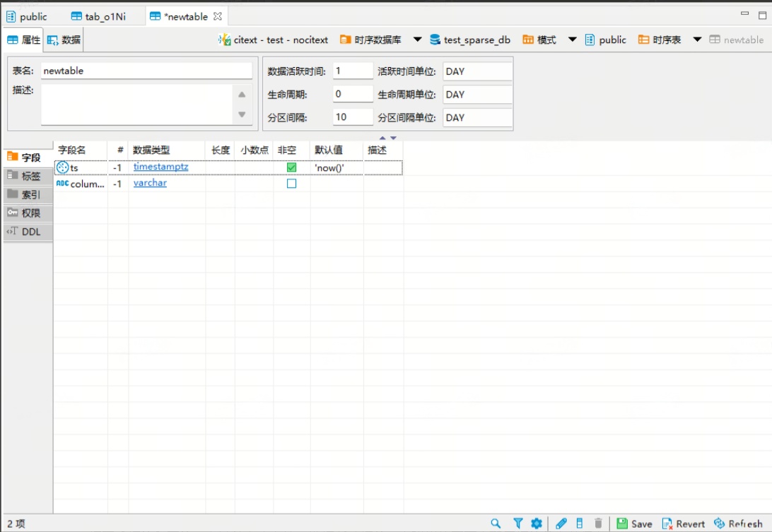
Task: Click the 表名 input field
Action: pos(146,71)
